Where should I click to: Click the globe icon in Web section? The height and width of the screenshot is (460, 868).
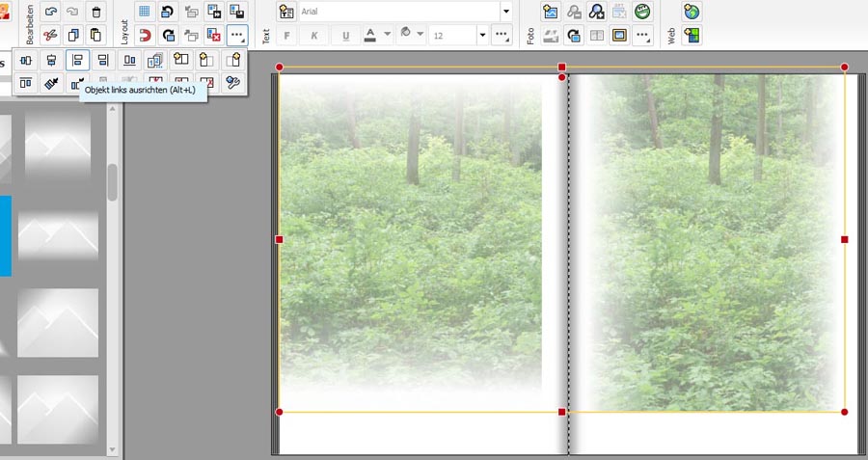pyautogui.click(x=691, y=12)
